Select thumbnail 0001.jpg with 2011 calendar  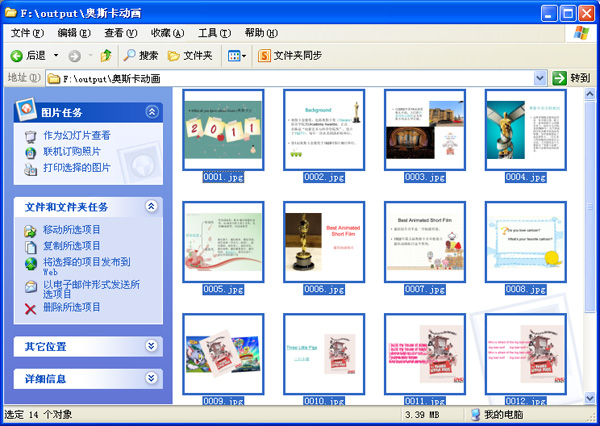point(223,130)
